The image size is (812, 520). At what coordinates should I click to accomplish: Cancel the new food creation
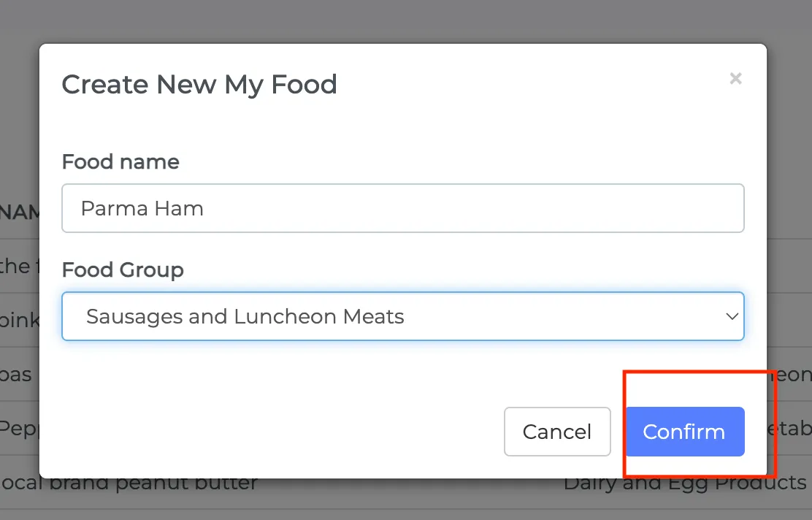pos(557,432)
